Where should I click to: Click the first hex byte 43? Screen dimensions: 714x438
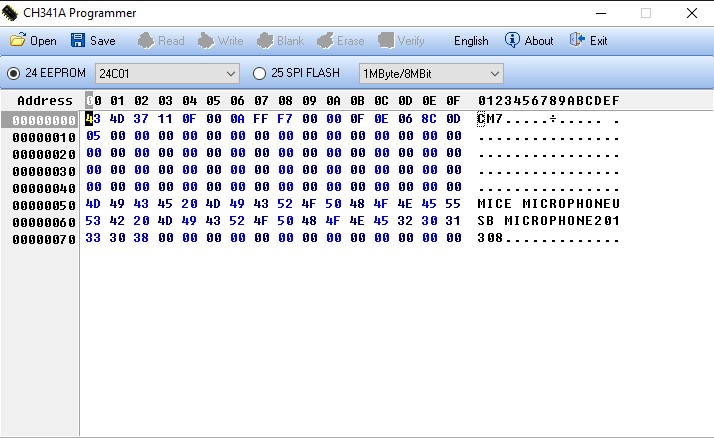point(92,119)
